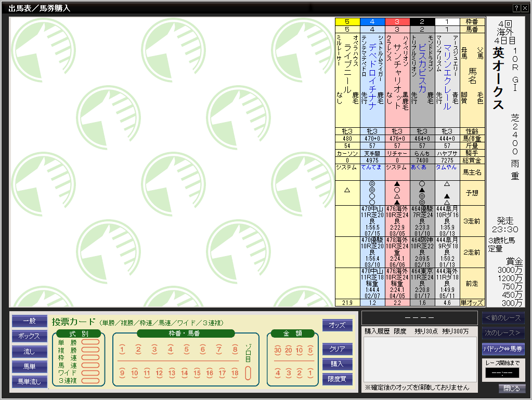Select the 単勝 bet type oval
532x400 pixels.
click(90, 342)
